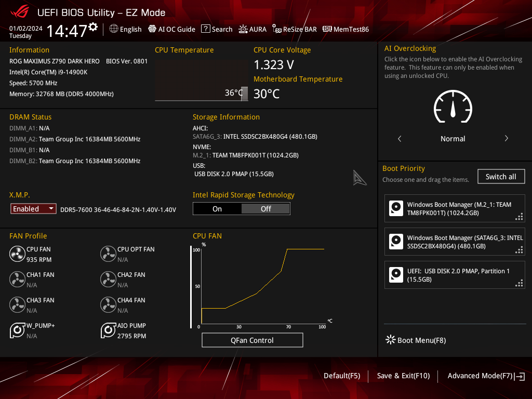
Task: Click the W_PUMP+ pump icon
Action: click(x=17, y=330)
